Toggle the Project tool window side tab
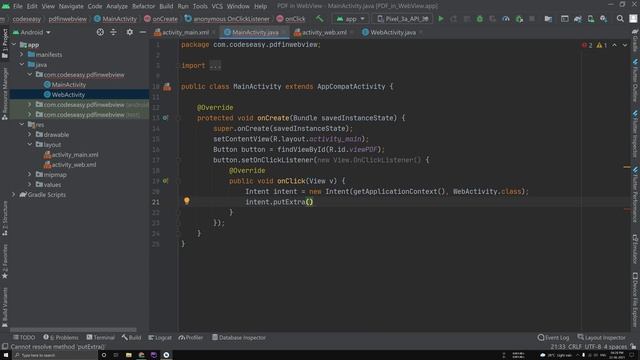 click(x=5, y=43)
